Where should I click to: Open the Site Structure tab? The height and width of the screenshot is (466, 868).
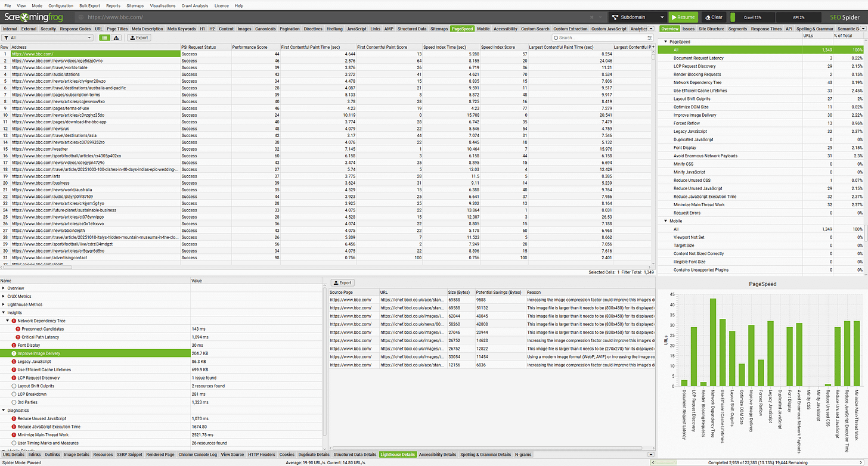click(x=711, y=29)
